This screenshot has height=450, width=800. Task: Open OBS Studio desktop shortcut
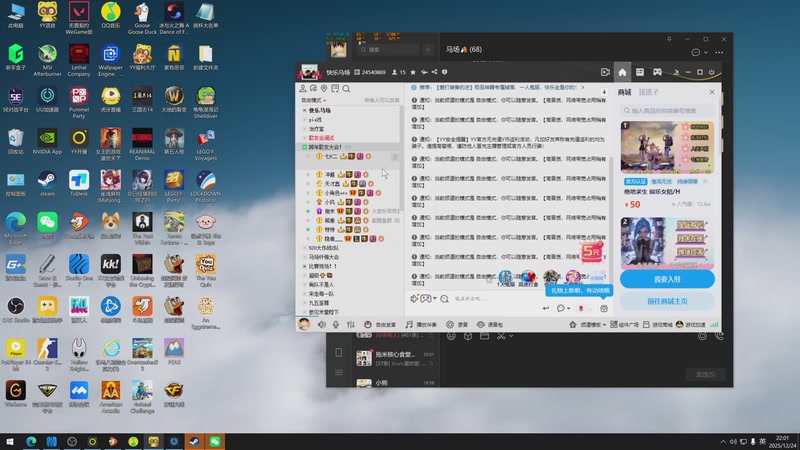[x=15, y=310]
